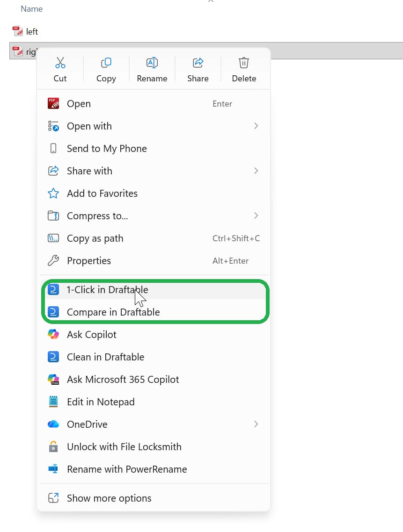Click Draftable icon beside 1-Click in Draftable
The image size is (403, 532).
53,289
